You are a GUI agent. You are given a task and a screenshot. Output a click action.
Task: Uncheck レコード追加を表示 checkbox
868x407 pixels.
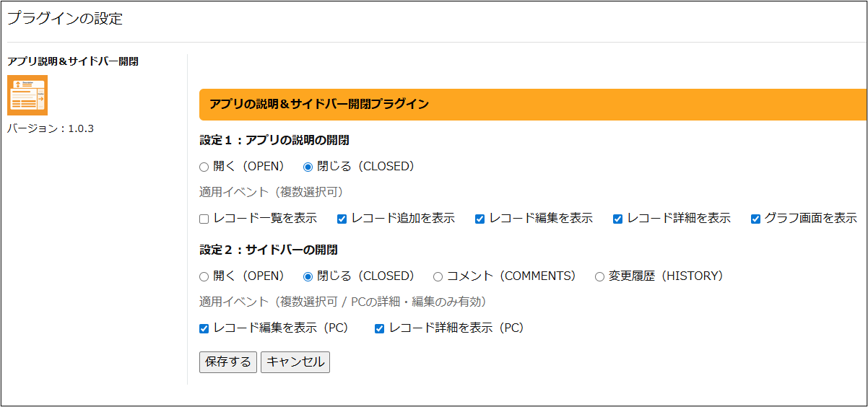click(342, 219)
